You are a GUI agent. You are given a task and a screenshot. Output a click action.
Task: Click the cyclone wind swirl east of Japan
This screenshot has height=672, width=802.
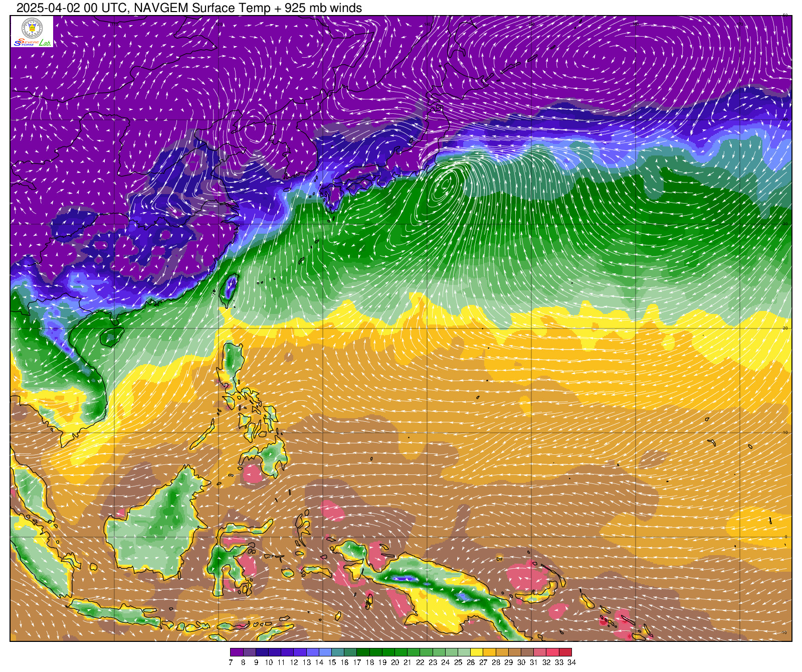coord(445,186)
